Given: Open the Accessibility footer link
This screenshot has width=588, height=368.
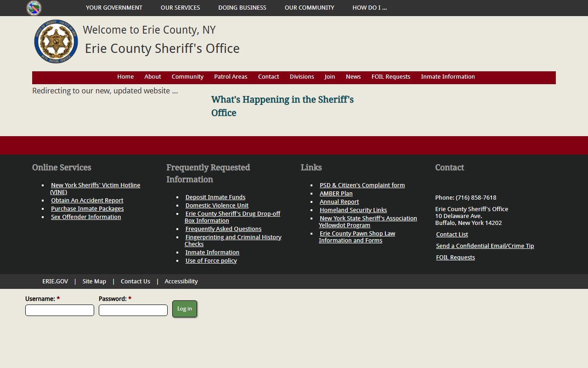Looking at the screenshot, I should click(181, 282).
